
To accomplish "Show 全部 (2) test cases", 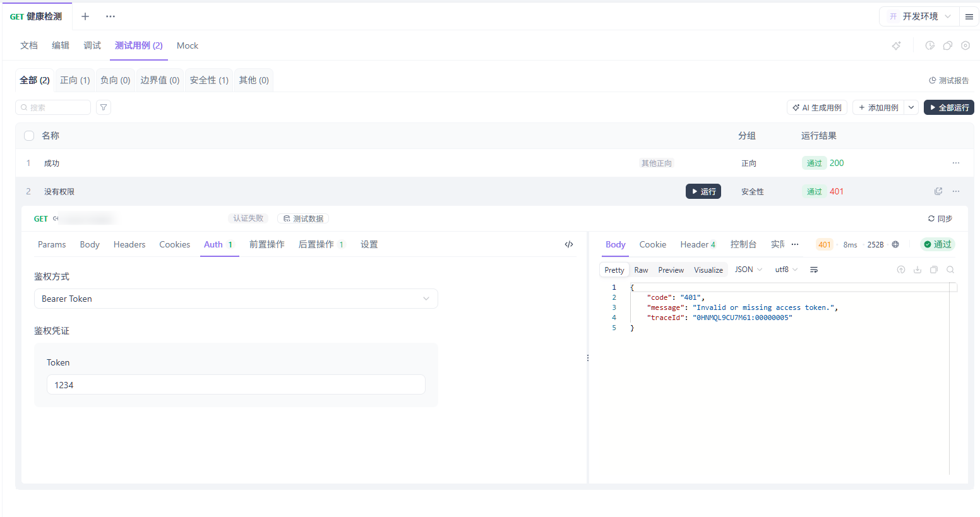I will coord(35,80).
